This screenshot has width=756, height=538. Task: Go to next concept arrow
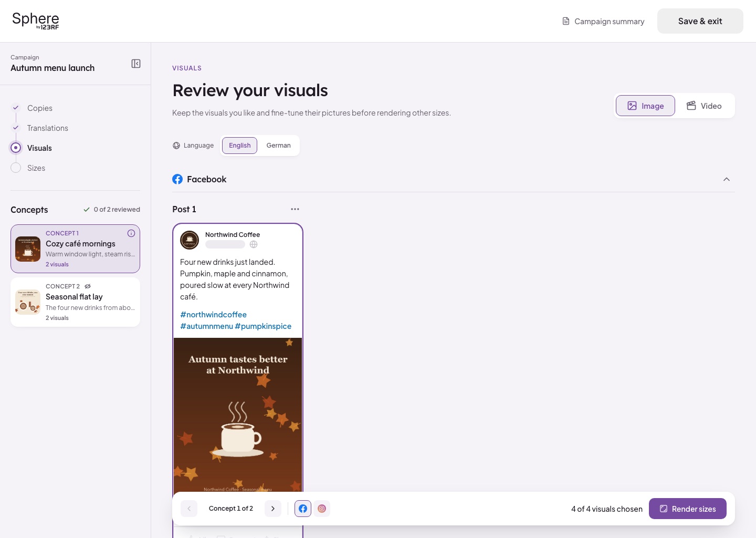[273, 509]
